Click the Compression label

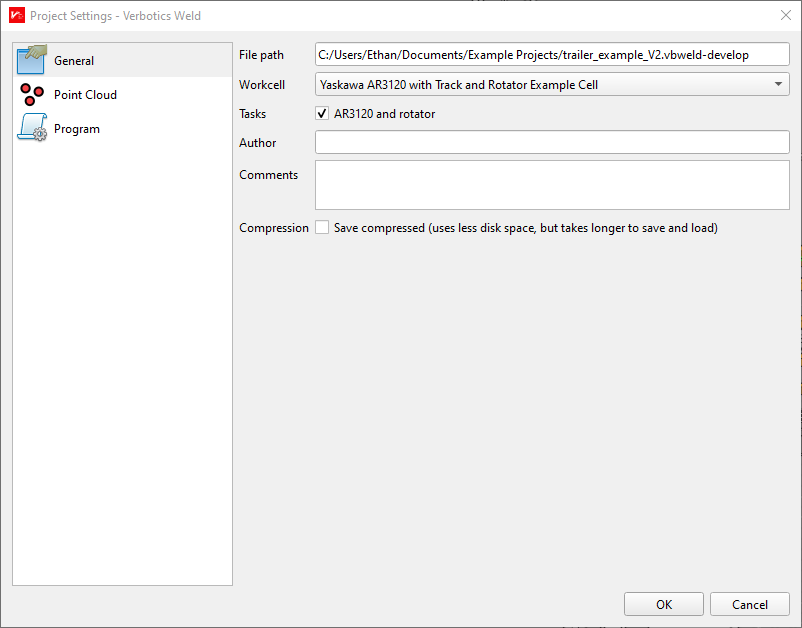pyautogui.click(x=274, y=228)
